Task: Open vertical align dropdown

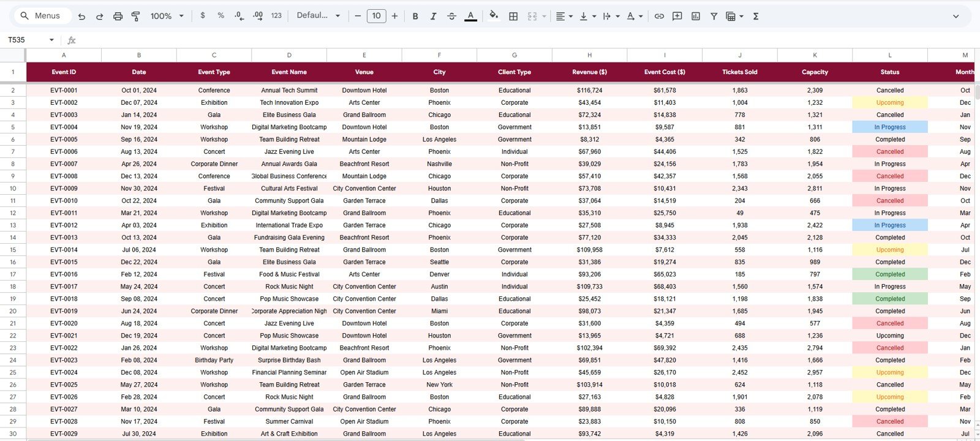Action: 587,17
